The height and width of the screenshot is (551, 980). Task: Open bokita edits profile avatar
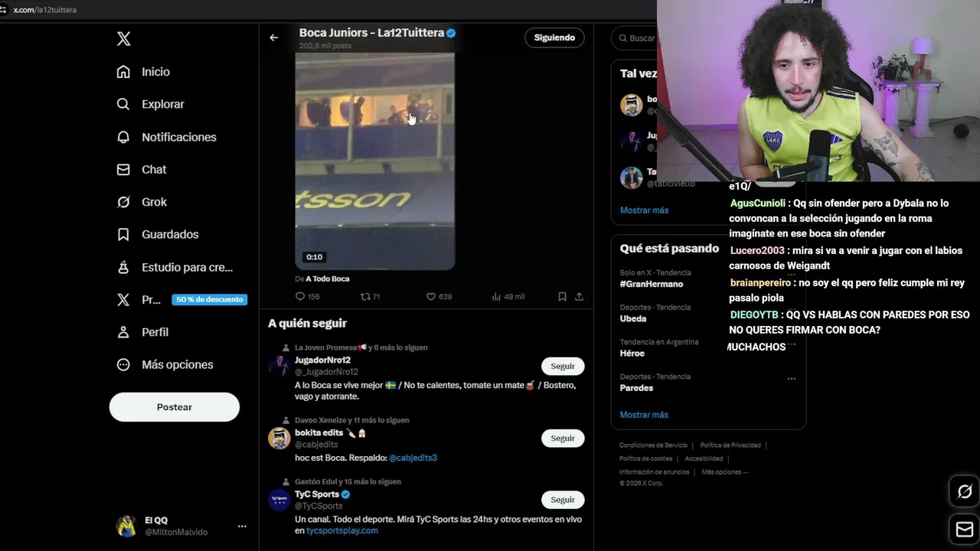[x=279, y=438]
